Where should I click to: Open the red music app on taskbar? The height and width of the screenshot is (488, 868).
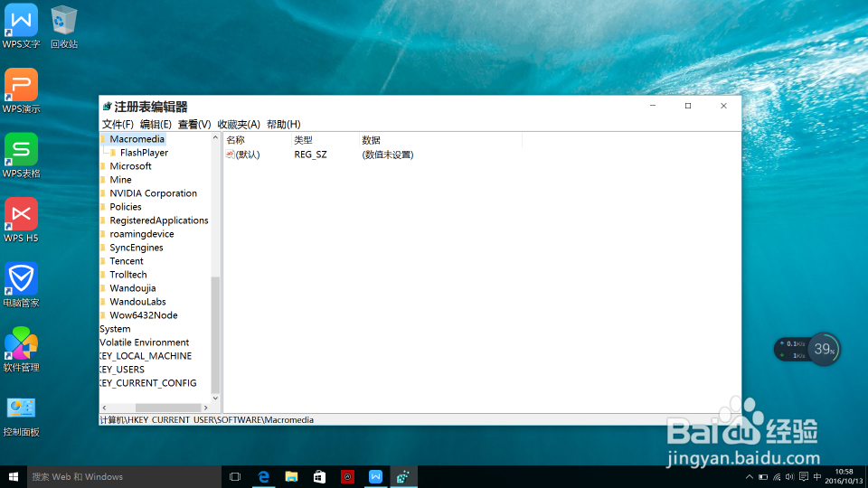coord(347,476)
